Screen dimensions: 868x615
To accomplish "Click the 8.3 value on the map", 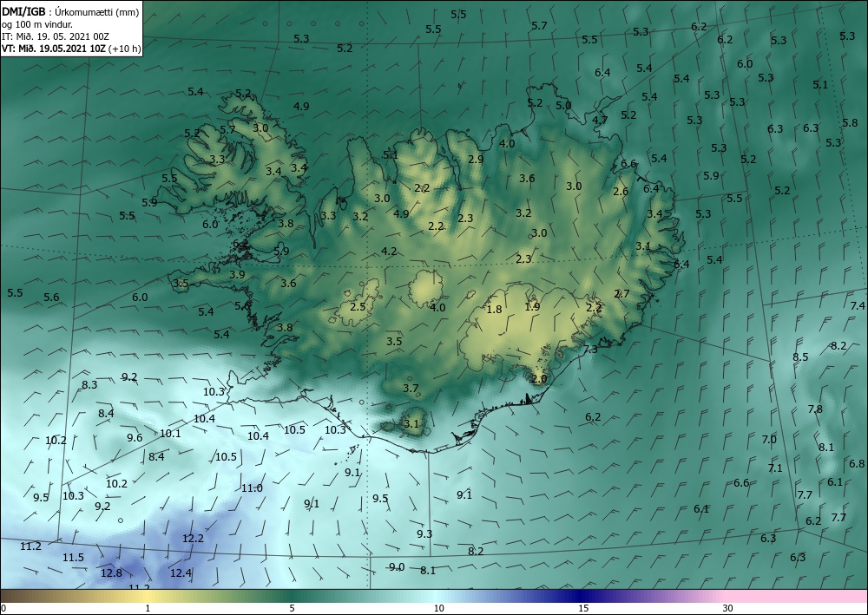I will pos(89,384).
